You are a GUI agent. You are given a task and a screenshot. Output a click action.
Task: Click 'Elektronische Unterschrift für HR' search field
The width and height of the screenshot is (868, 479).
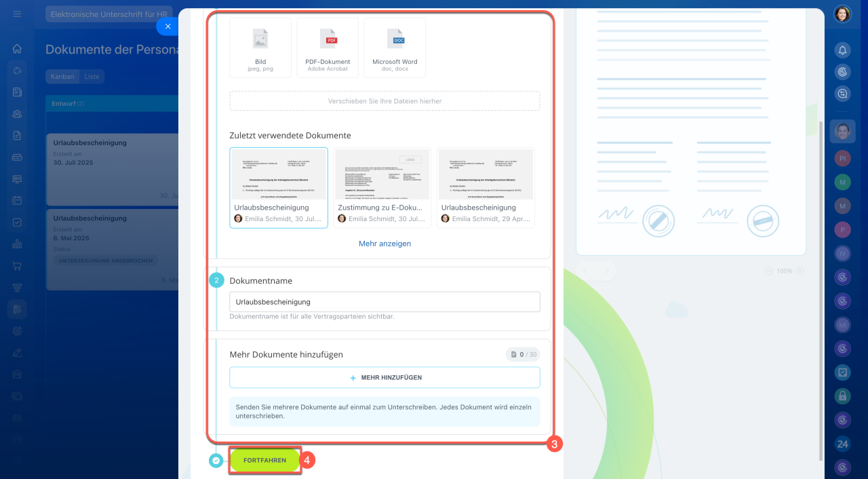point(108,14)
